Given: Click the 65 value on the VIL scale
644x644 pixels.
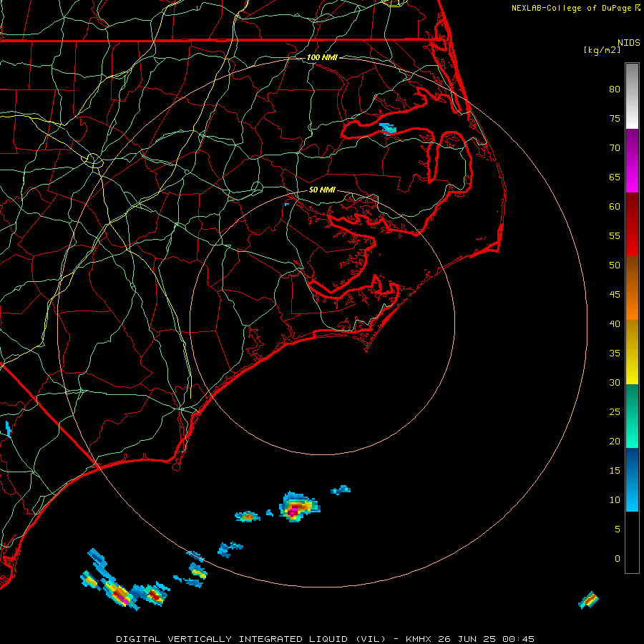Looking at the screenshot, I should (x=615, y=177).
